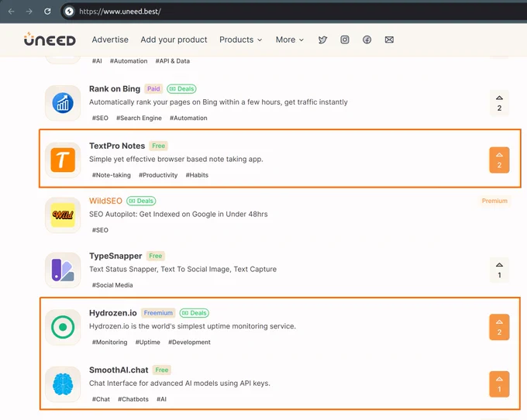
Task: Open the TextPro Notes title link
Action: coord(117,146)
